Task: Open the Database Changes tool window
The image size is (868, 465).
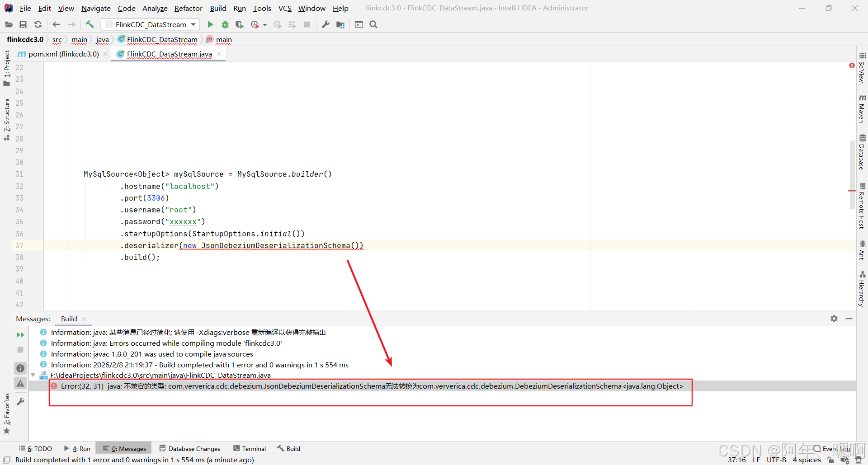Action: [189, 448]
